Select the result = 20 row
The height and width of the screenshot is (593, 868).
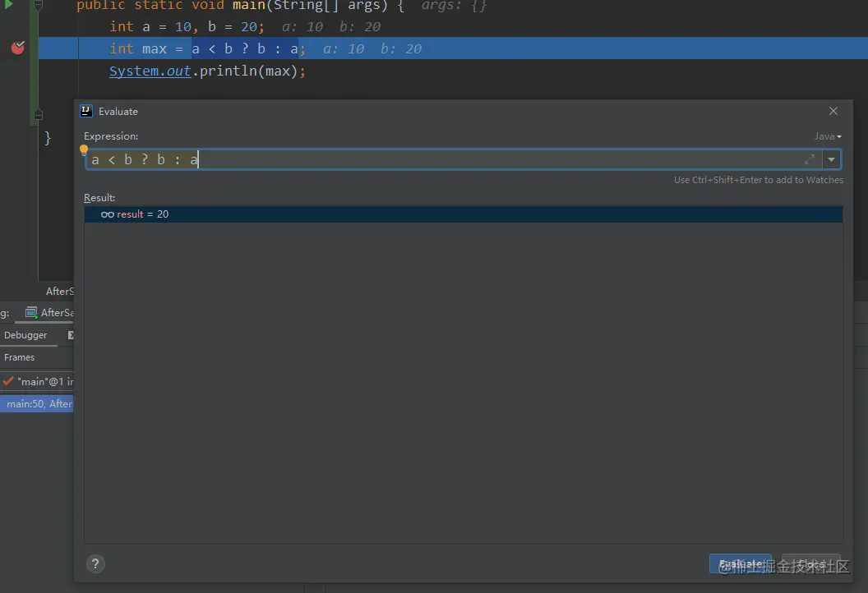(x=464, y=214)
